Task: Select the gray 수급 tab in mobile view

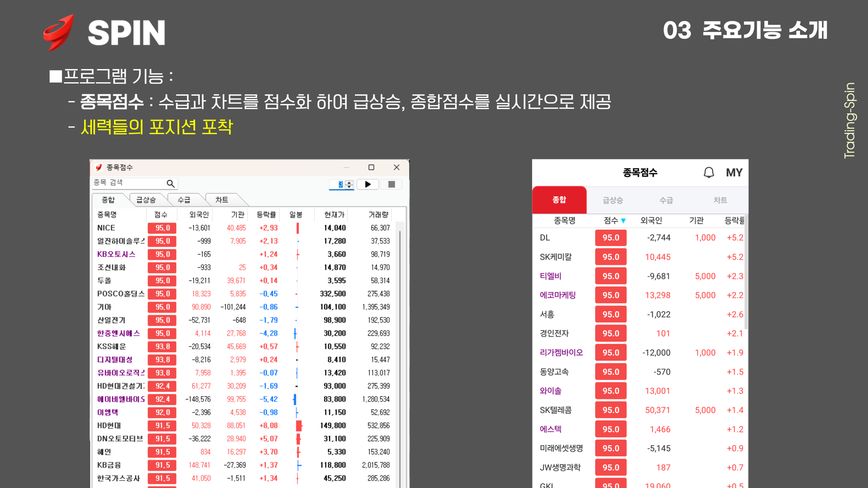Action: tap(666, 200)
